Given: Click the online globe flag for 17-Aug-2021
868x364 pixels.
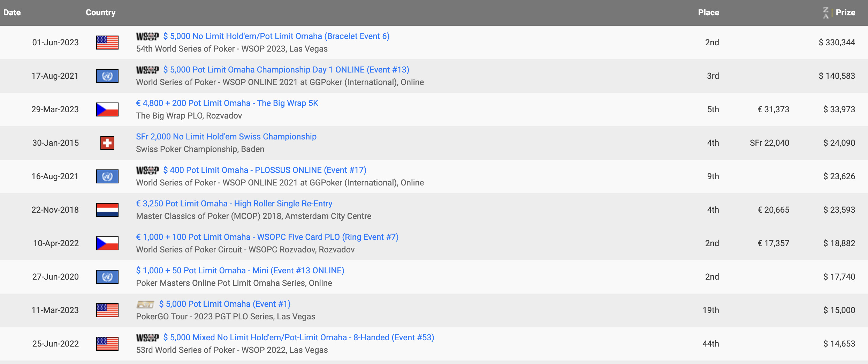Looking at the screenshot, I should (107, 76).
